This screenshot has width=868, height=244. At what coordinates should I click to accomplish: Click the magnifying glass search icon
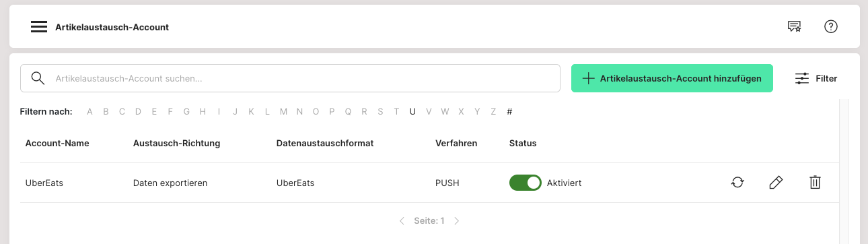38,78
